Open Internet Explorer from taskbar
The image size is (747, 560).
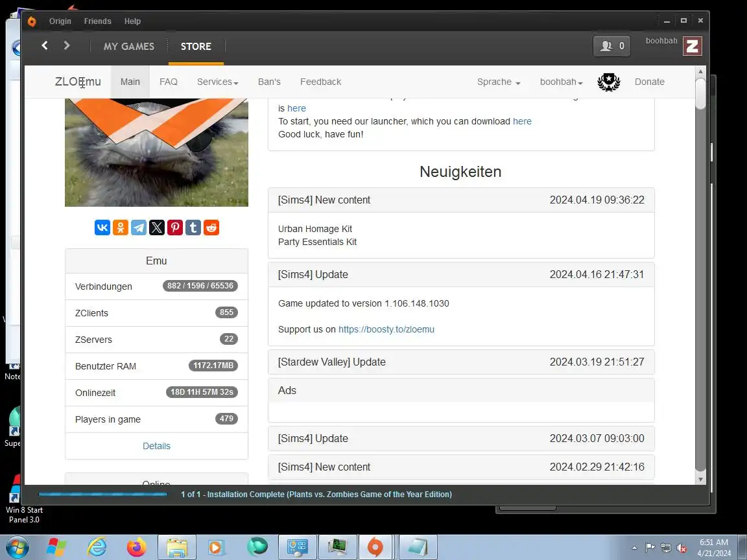click(97, 548)
